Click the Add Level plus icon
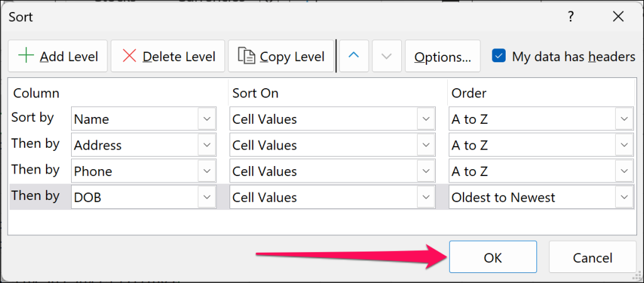Screen dimensions: 644x283 click(x=26, y=57)
